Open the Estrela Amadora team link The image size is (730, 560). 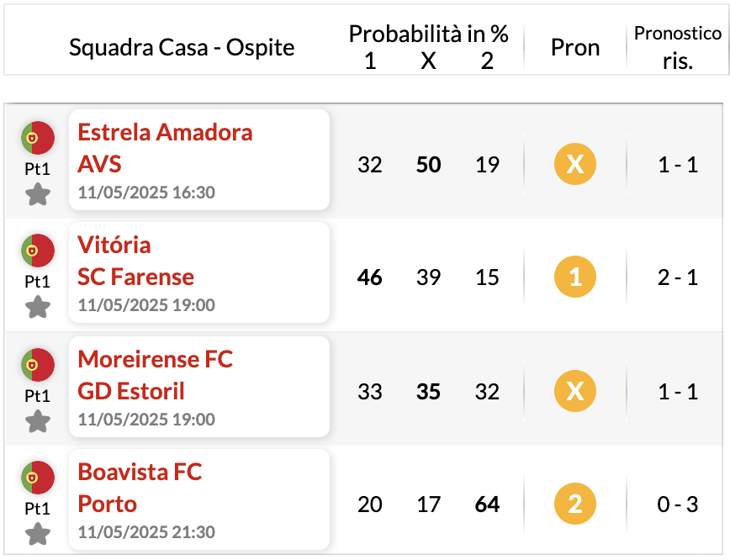(165, 132)
